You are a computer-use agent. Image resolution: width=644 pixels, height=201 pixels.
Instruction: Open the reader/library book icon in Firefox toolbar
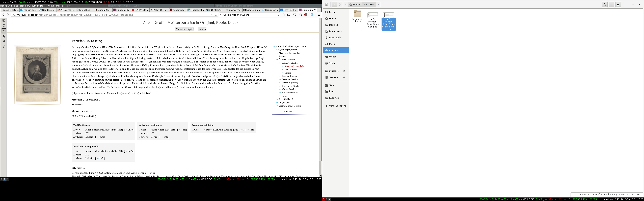(289, 15)
